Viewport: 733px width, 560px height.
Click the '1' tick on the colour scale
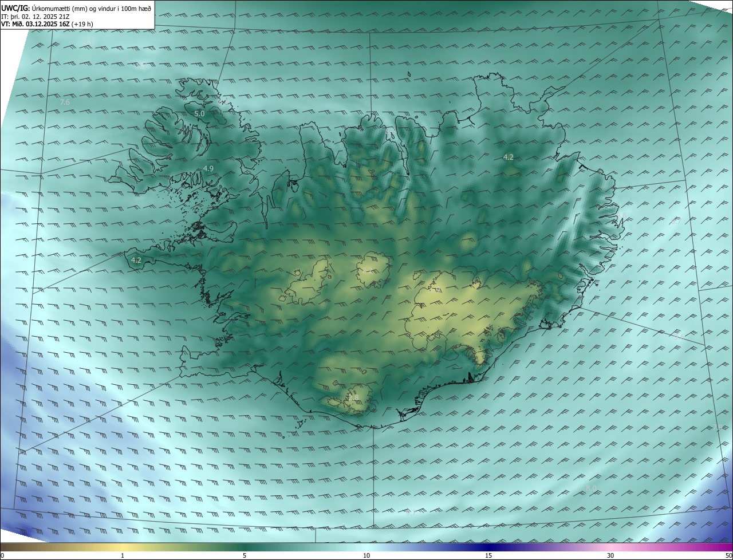[123, 555]
